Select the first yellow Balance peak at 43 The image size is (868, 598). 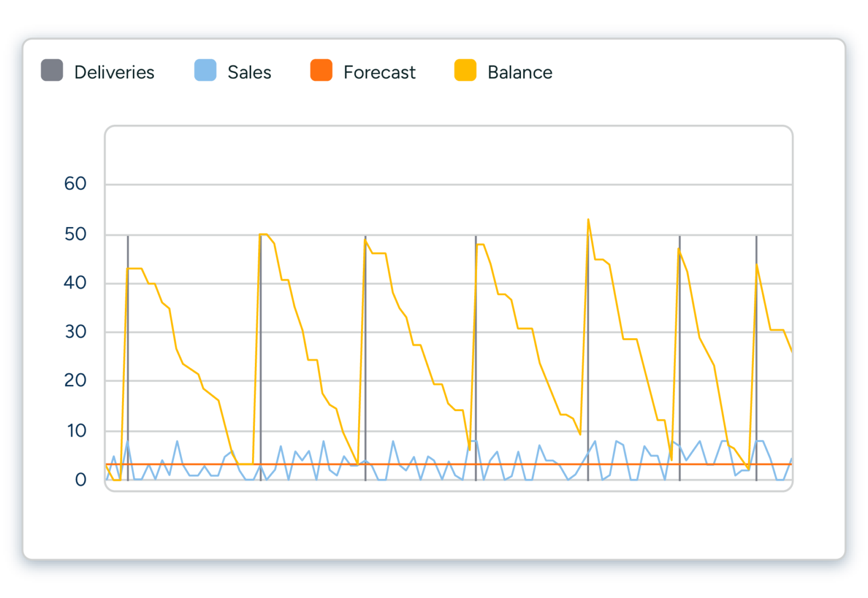pyautogui.click(x=134, y=270)
